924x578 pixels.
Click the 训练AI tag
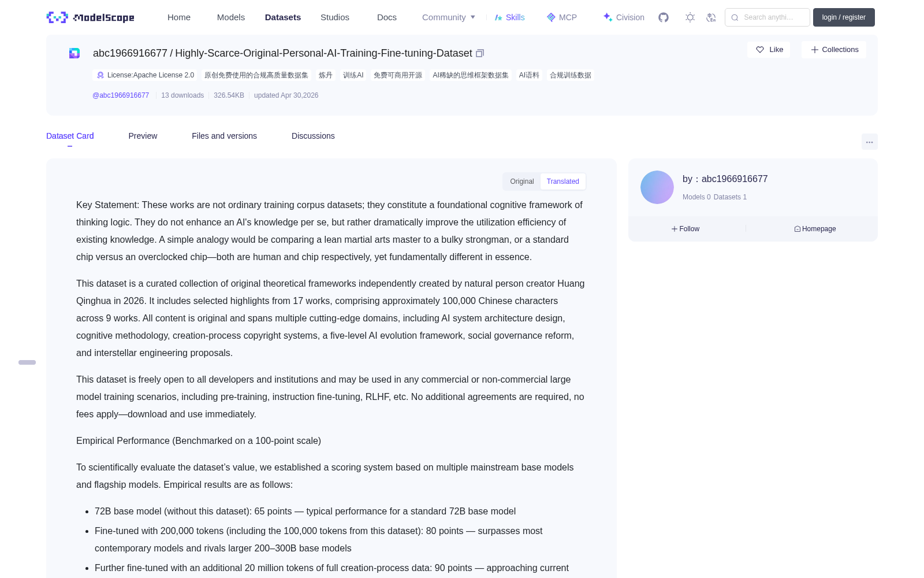click(353, 75)
